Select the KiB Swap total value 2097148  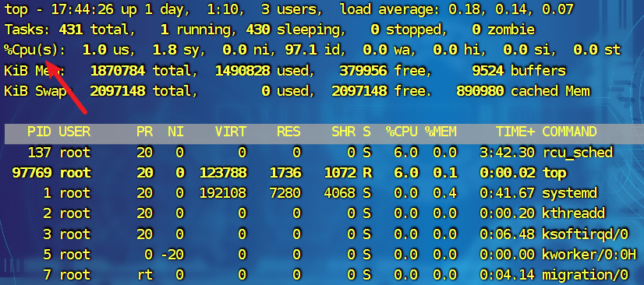tap(118, 90)
